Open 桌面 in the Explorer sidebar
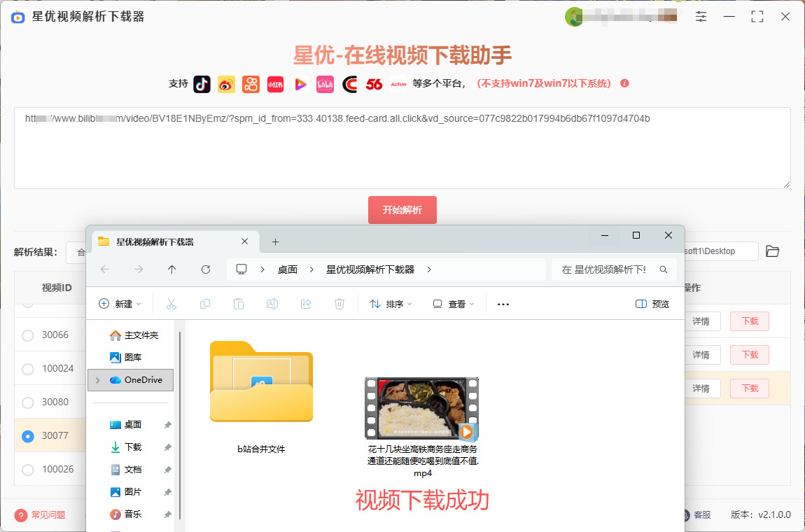Screen dimensions: 805x532 tap(126, 425)
